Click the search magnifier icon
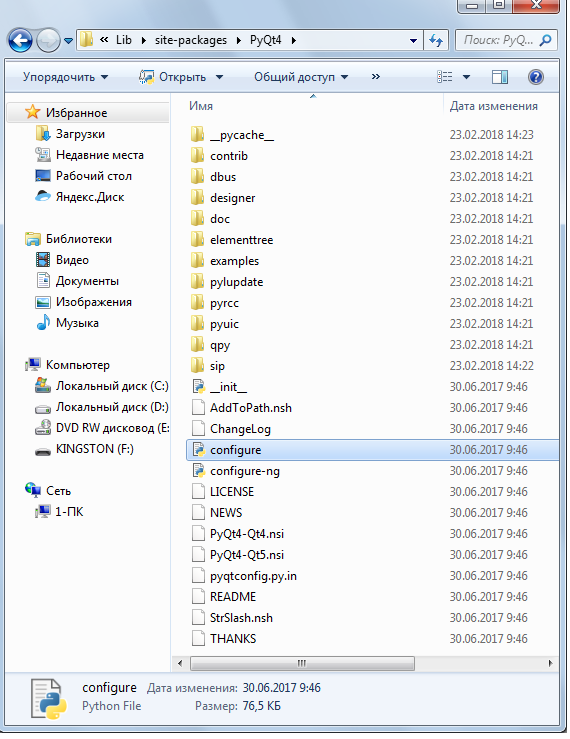The image size is (570, 739). click(545, 40)
